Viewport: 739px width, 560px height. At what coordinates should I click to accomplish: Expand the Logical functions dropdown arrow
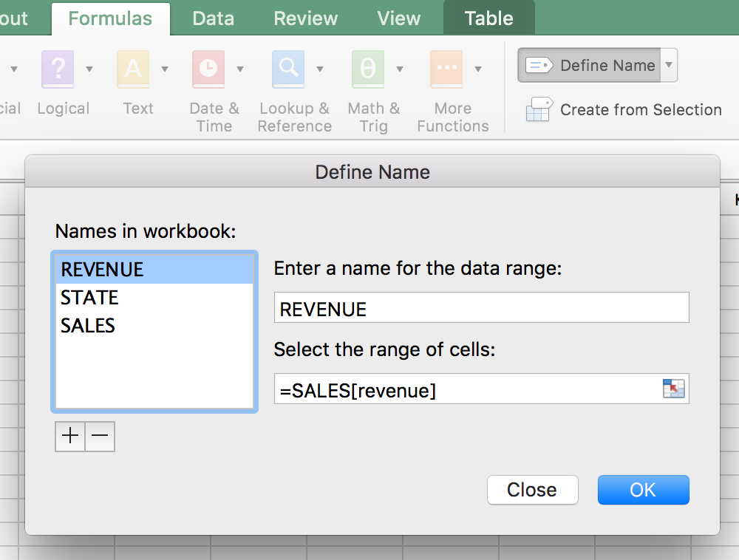pos(89,69)
